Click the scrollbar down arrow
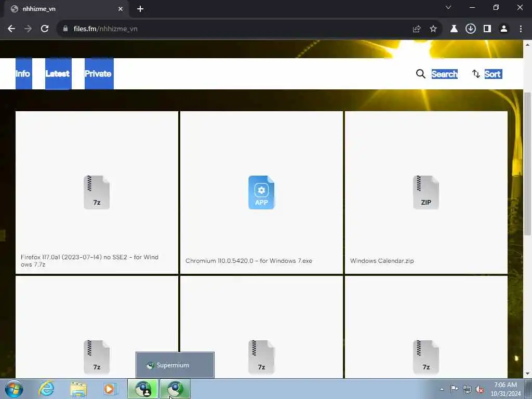The height and width of the screenshot is (399, 532). click(528, 374)
